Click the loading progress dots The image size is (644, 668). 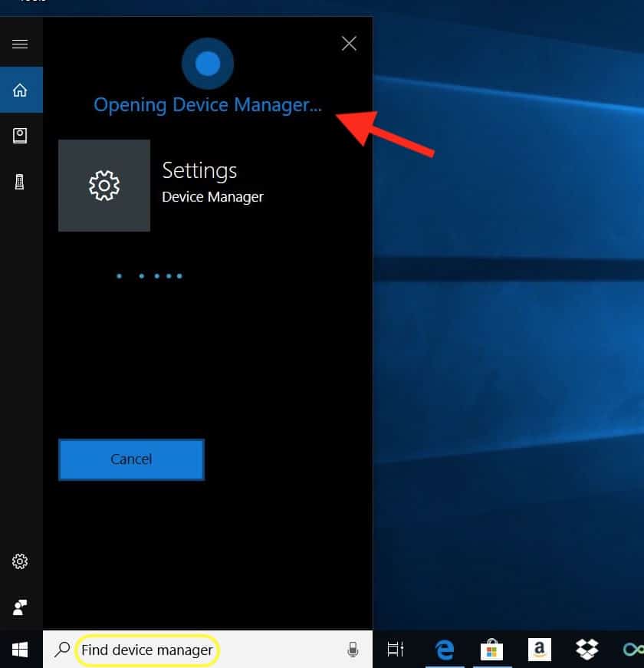(x=149, y=275)
